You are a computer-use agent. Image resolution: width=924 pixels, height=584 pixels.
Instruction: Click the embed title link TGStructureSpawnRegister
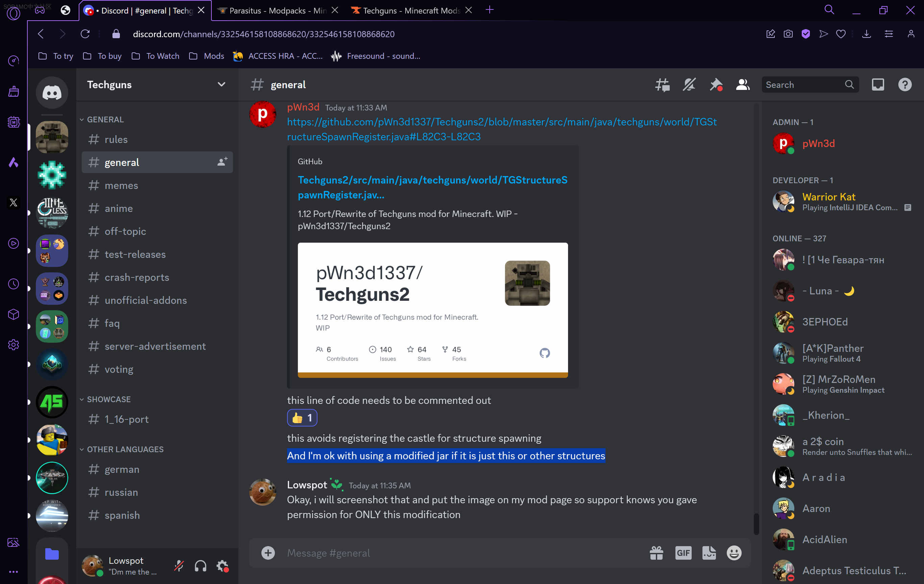433,187
